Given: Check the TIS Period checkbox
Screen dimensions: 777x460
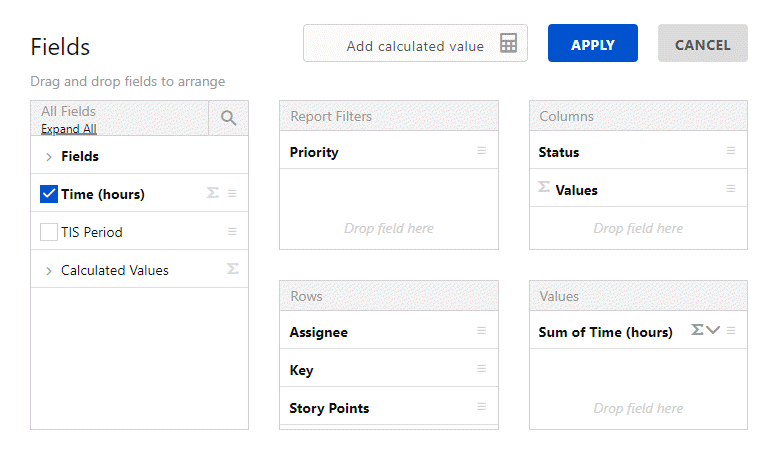Looking at the screenshot, I should 49,232.
